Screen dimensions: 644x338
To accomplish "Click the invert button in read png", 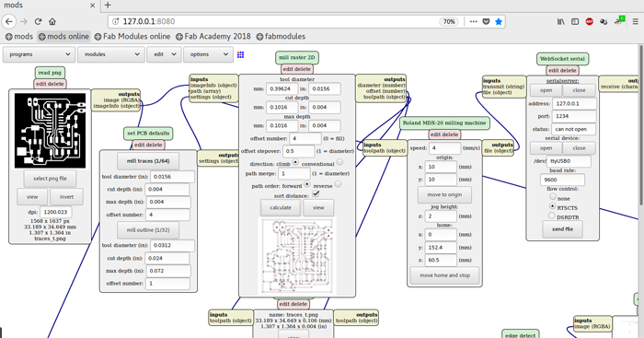I will pyautogui.click(x=66, y=196).
